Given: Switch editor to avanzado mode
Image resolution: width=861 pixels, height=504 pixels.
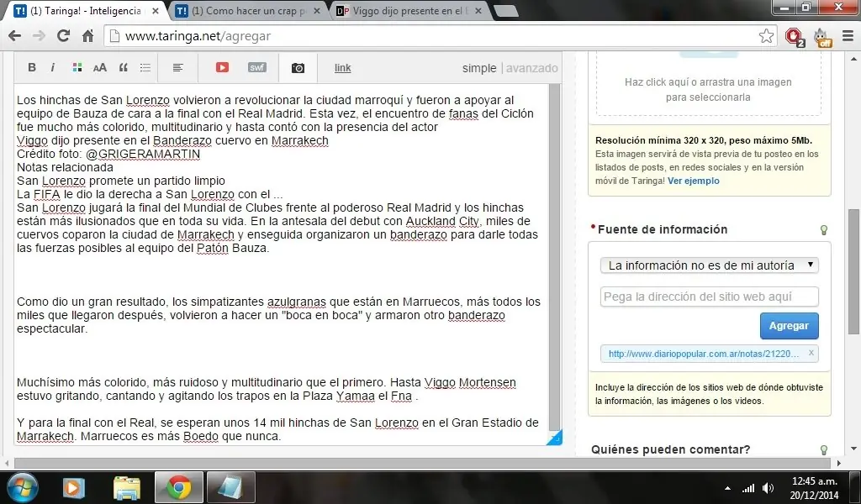Looking at the screenshot, I should (x=531, y=68).
